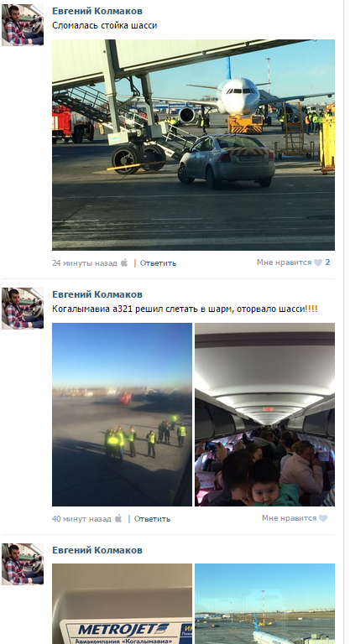The width and height of the screenshot is (350, 644).
Task: Click the heart icon on second post
Action: 323,518
